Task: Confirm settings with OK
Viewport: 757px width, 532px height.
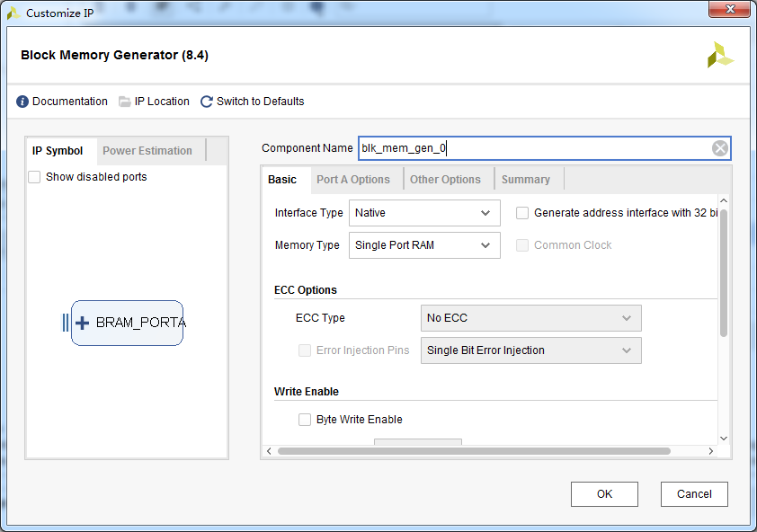Action: coord(604,493)
